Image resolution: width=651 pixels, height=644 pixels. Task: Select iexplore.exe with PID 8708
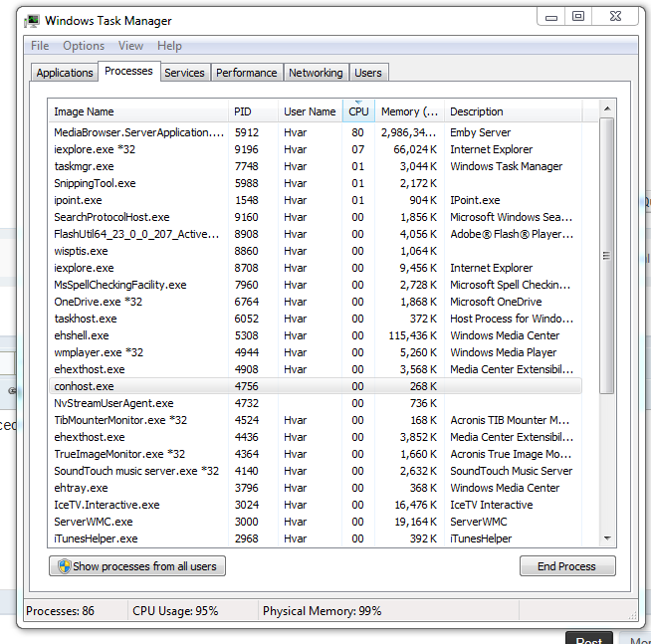(x=316, y=268)
